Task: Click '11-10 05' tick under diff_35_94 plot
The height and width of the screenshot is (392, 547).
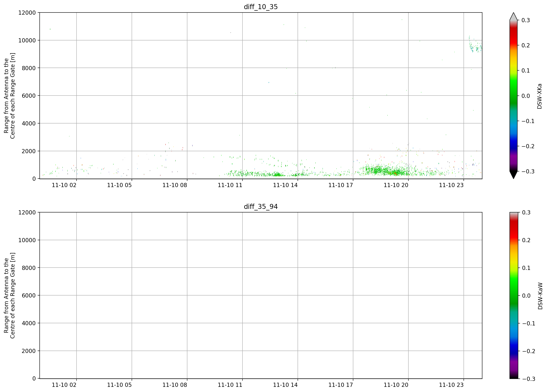Action: [119, 385]
